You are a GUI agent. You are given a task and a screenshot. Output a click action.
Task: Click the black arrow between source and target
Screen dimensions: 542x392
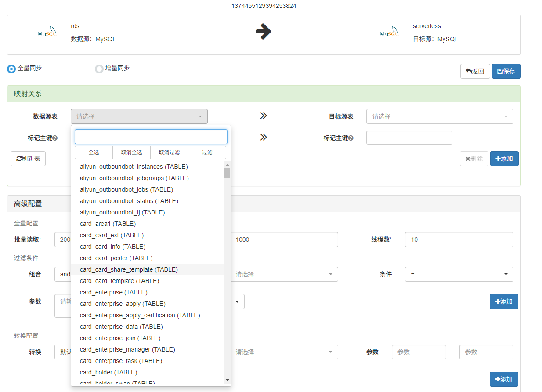pos(264,32)
